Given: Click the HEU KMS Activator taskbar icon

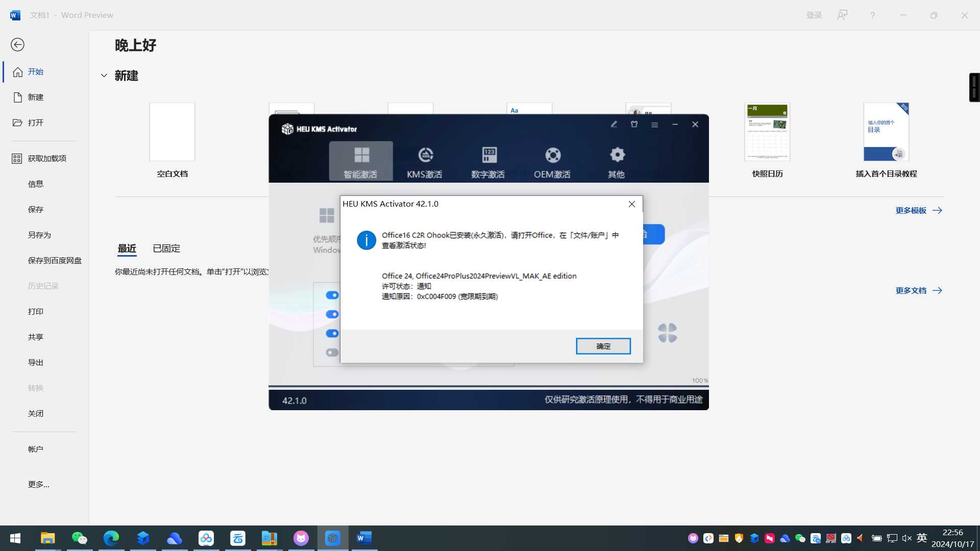Looking at the screenshot, I should pos(333,538).
